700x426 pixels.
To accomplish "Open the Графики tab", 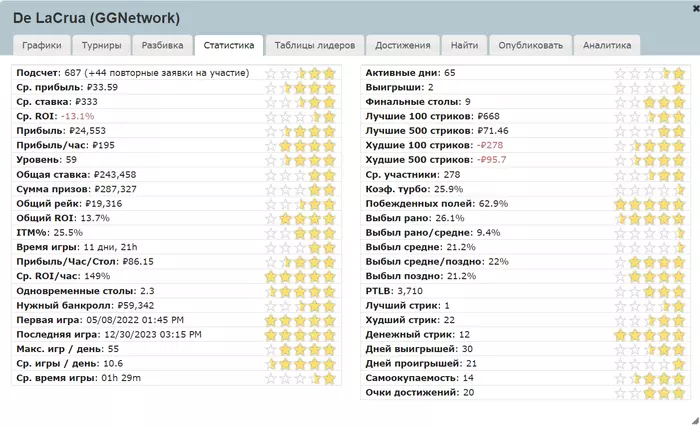I will (42, 45).
